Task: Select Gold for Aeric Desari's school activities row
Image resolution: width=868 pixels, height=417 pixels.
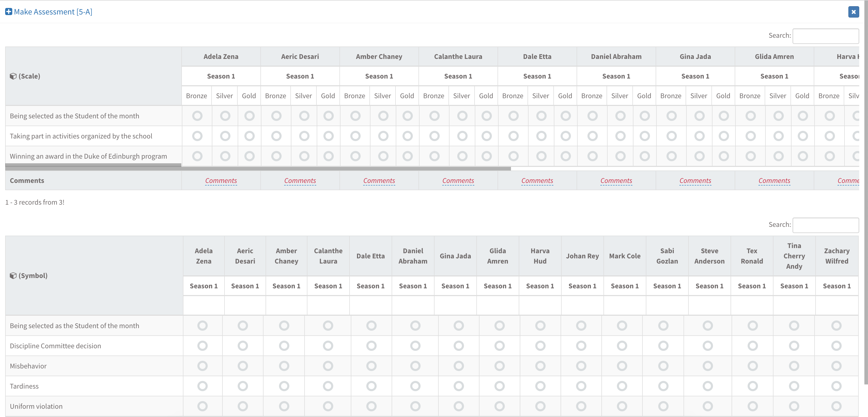Action: [328, 136]
